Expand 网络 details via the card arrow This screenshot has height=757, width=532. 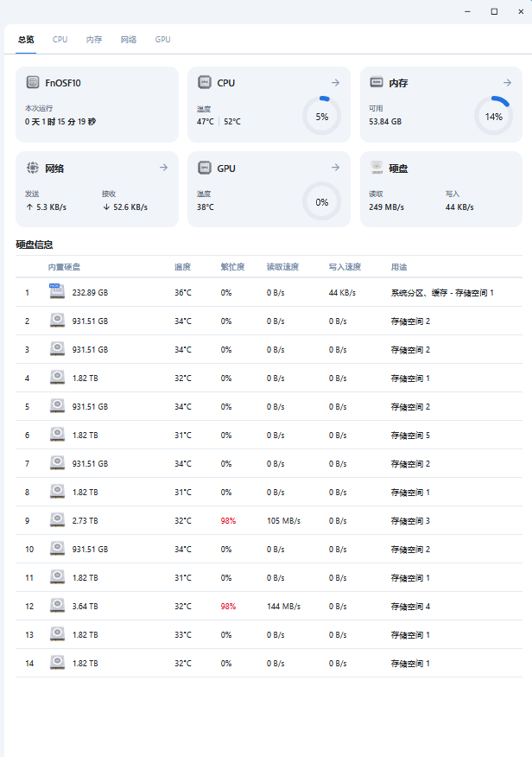(x=161, y=168)
